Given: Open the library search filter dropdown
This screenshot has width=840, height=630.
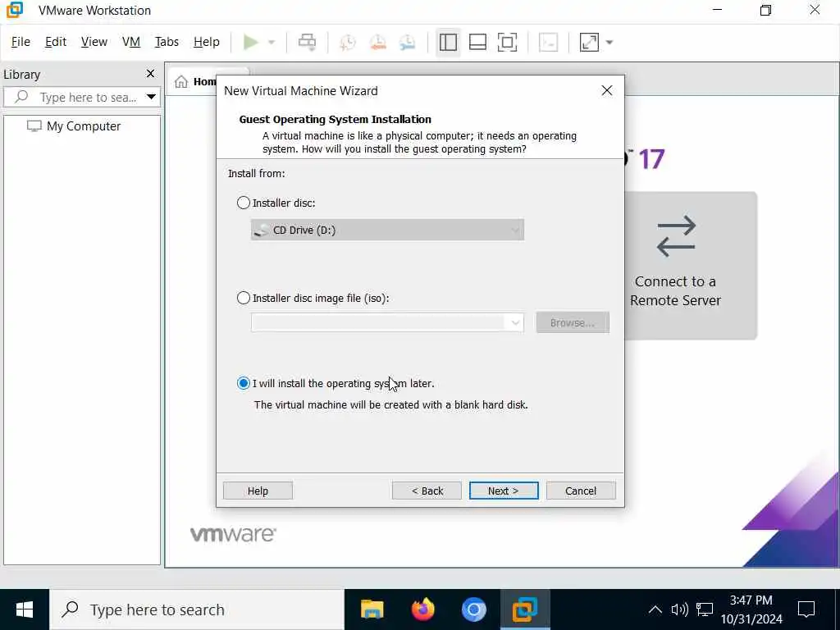Looking at the screenshot, I should [152, 97].
